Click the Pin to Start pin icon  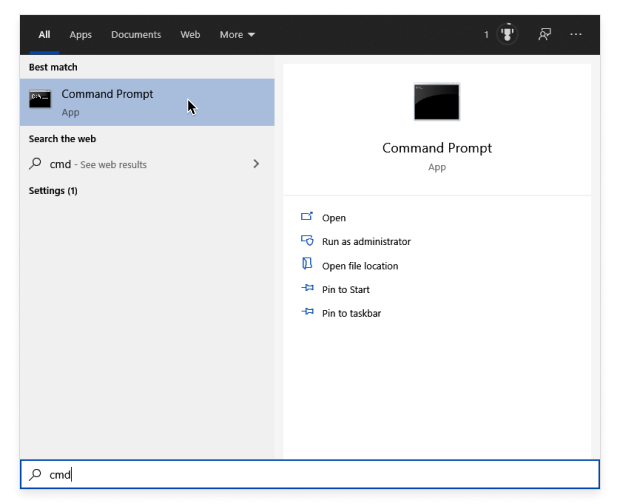click(x=307, y=289)
